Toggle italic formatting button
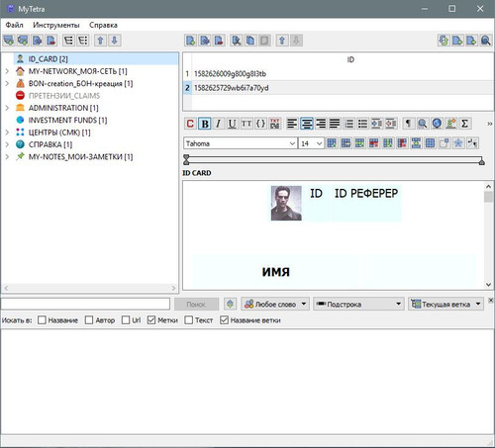Image resolution: width=495 pixels, height=448 pixels. 218,124
